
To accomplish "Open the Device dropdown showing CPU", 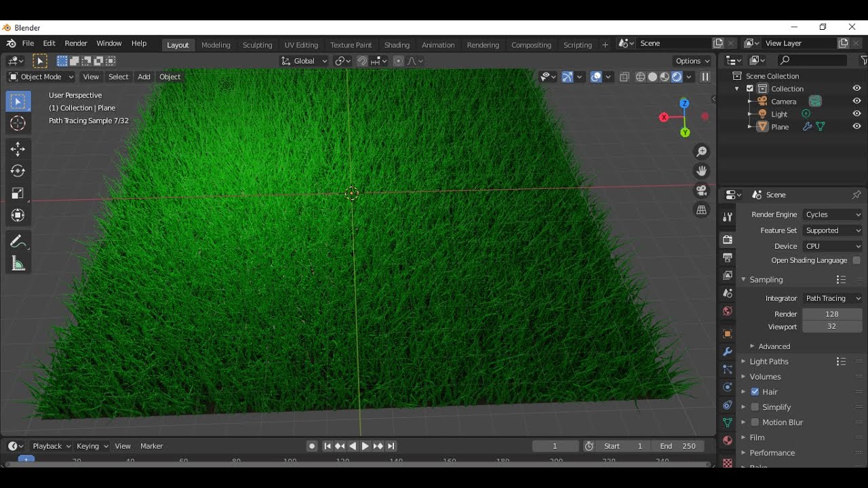I will (833, 246).
